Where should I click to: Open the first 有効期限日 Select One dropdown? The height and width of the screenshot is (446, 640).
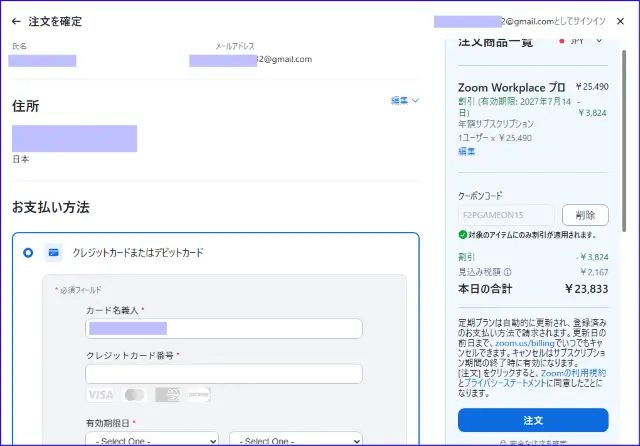click(x=152, y=440)
